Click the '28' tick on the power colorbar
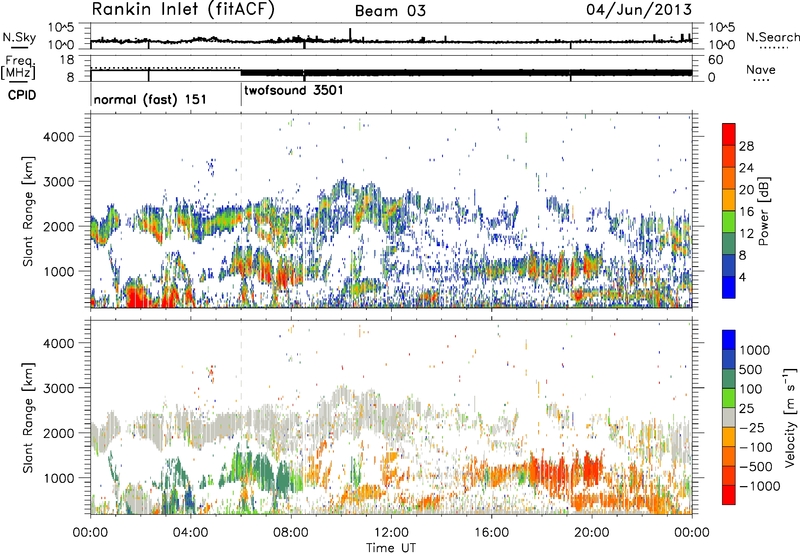The image size is (800, 554). coord(746,146)
